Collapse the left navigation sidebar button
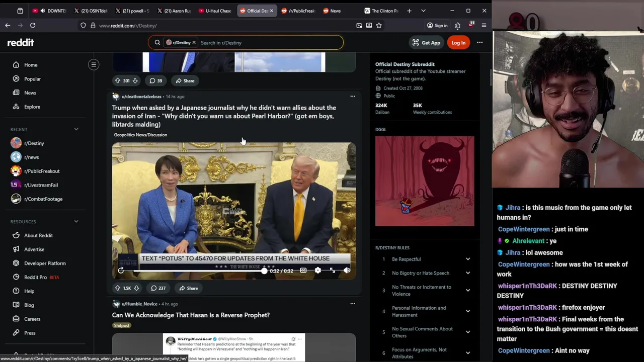This screenshot has width=644, height=362. 94,64
